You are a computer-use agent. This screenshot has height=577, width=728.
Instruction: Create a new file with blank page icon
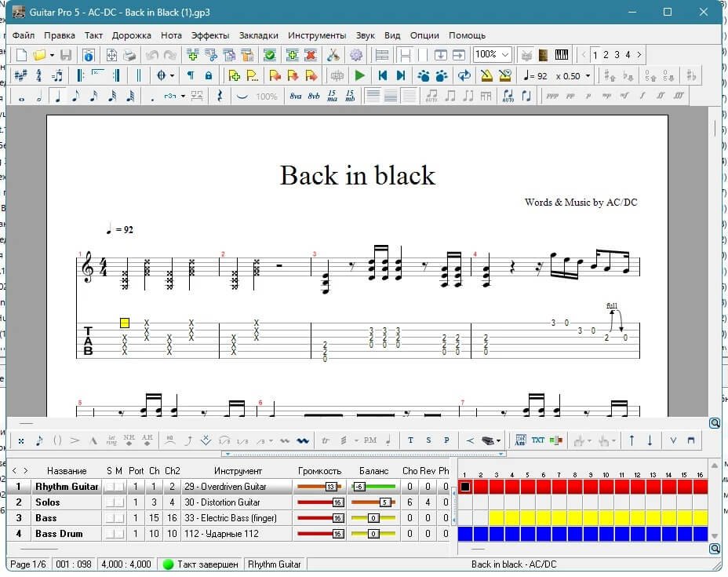point(21,55)
